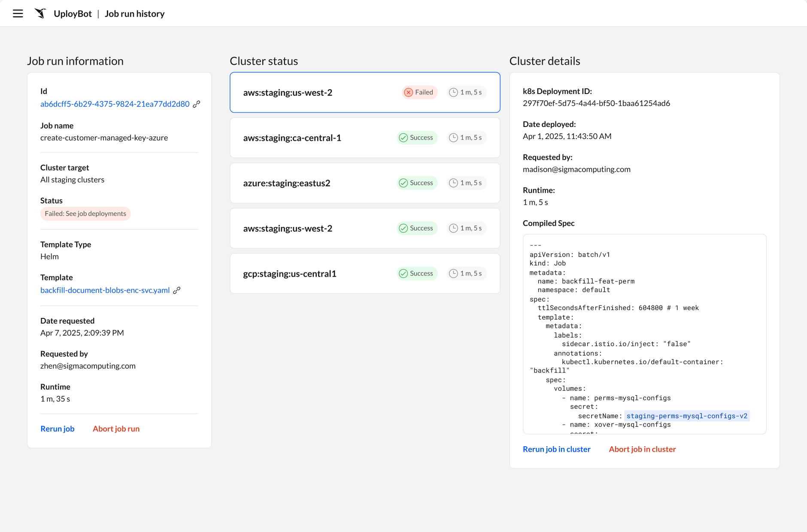The height and width of the screenshot is (532, 807).
Task: Click the Failed: See job deployments badge
Action: (85, 214)
